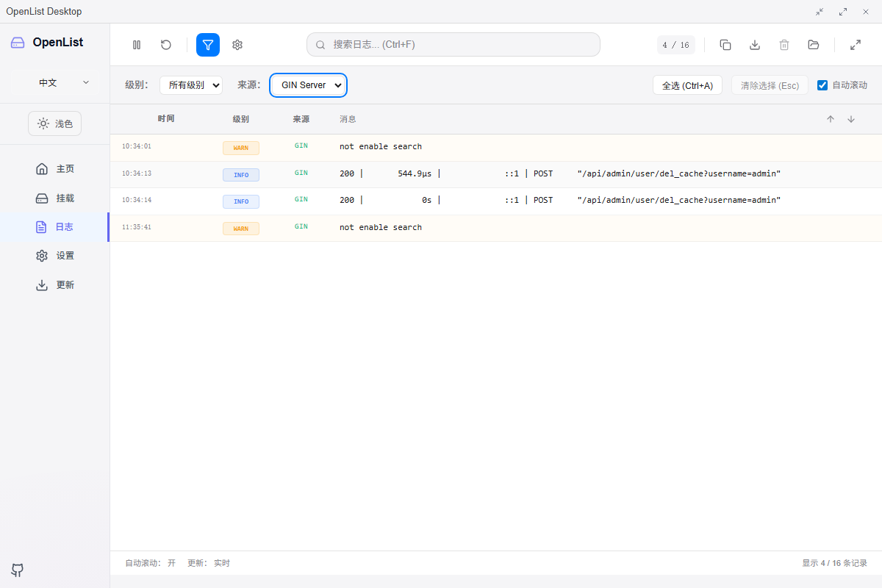Click into the 搜索日志 search field
882x588 pixels.
(x=453, y=44)
